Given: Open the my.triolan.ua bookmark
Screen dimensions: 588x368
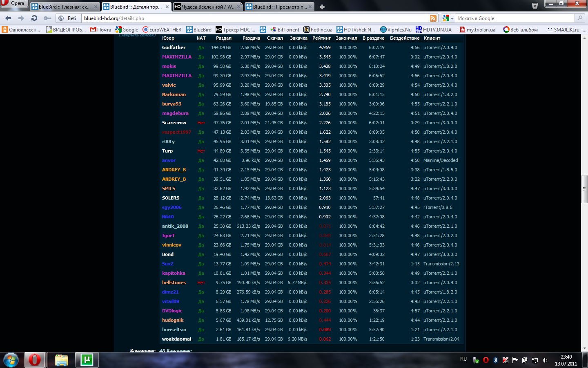Looking at the screenshot, I should coord(478,29).
